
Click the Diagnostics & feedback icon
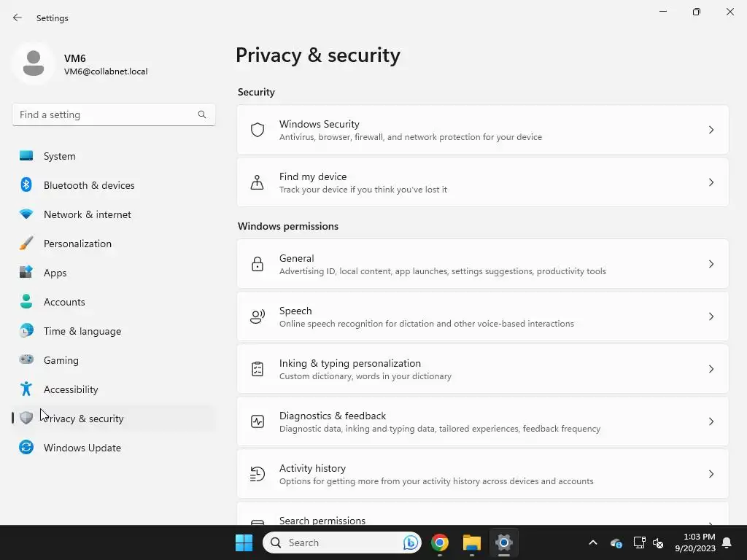[258, 421]
